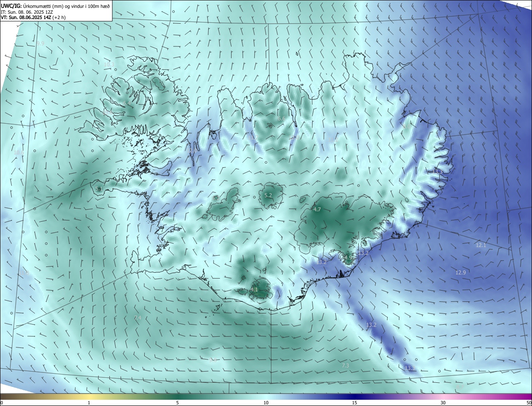Click the '10.3' value label on the map

pos(109,64)
